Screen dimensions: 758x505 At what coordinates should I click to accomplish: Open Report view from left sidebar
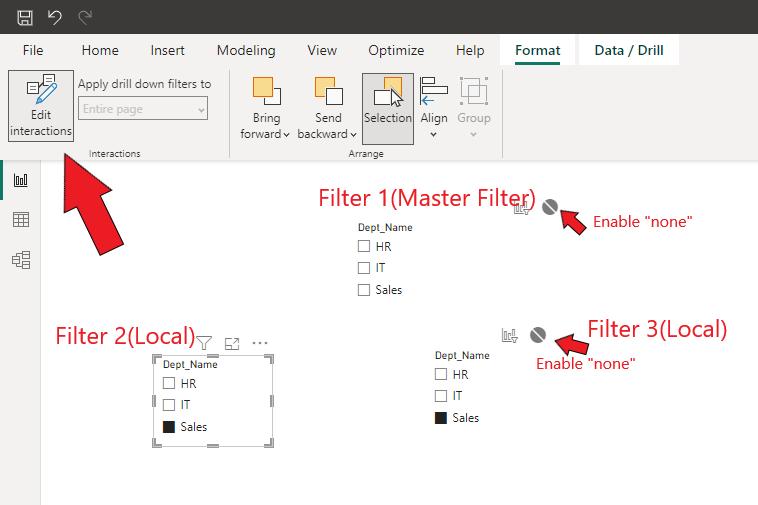pos(21,180)
